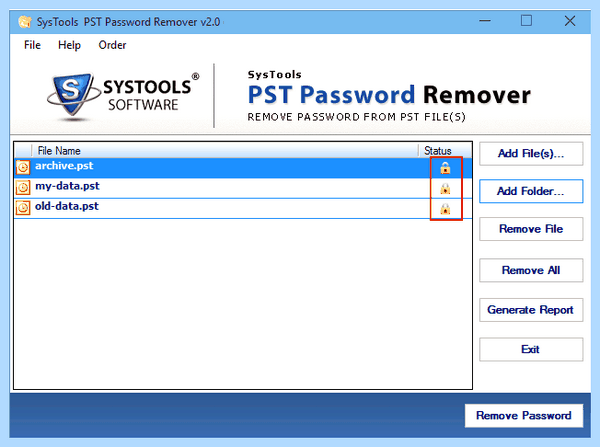Close the PST Password Remover window
Screen dimensions: 600x447
pyautogui.click(x=570, y=21)
